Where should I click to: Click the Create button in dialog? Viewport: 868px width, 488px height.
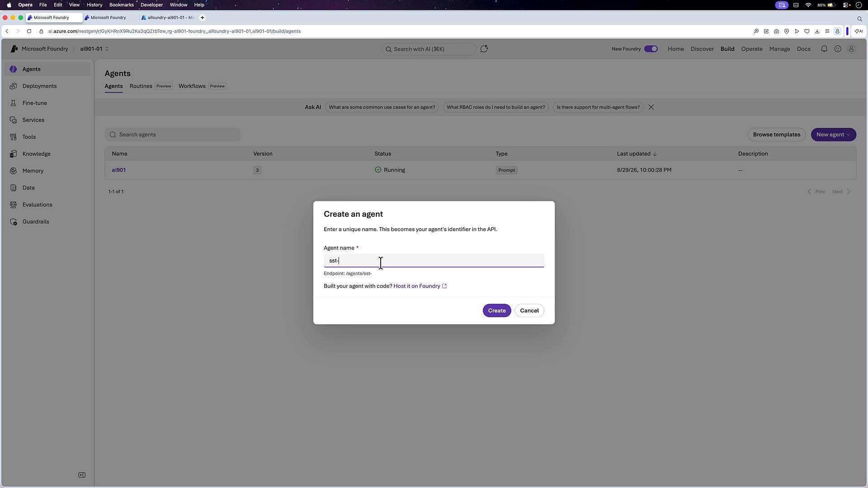click(496, 310)
